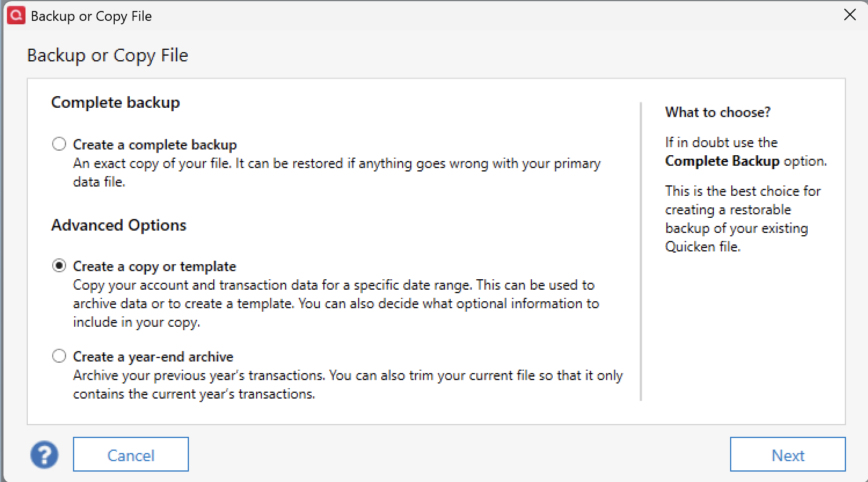Close the Backup or Copy File dialog
Viewport: 868px width, 482px height.
coord(849,15)
